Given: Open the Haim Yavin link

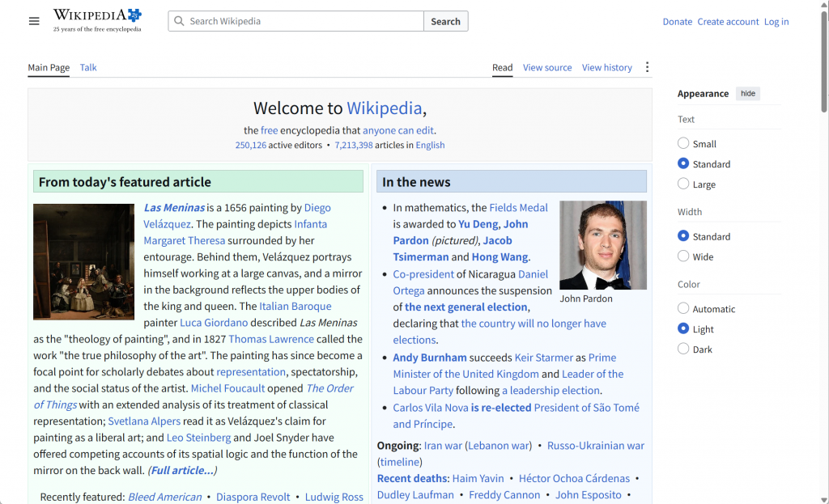Looking at the screenshot, I should click(x=478, y=479).
